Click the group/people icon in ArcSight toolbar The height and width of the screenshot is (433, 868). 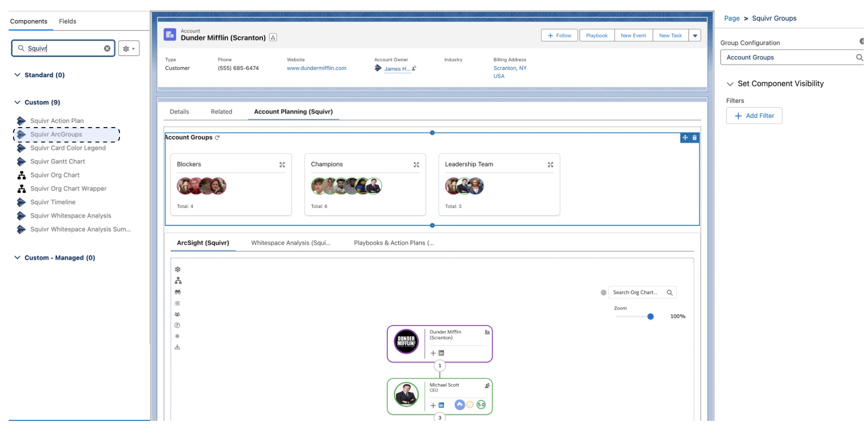[177, 315]
